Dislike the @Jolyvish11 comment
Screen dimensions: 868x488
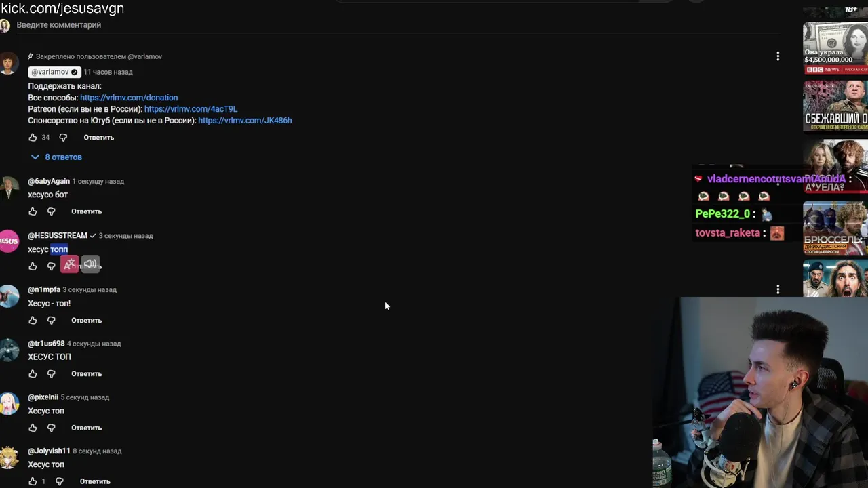pos(60,481)
